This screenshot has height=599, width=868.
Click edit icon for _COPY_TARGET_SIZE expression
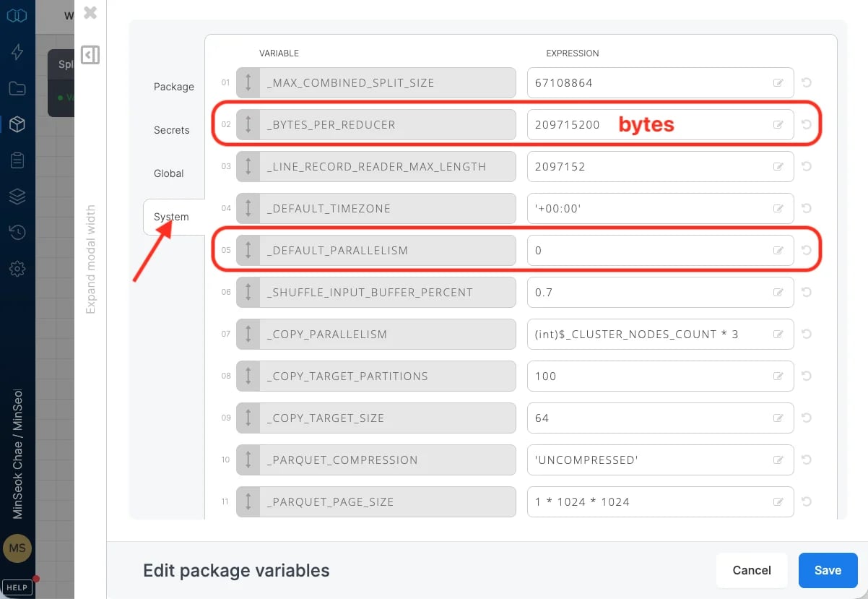pos(778,418)
